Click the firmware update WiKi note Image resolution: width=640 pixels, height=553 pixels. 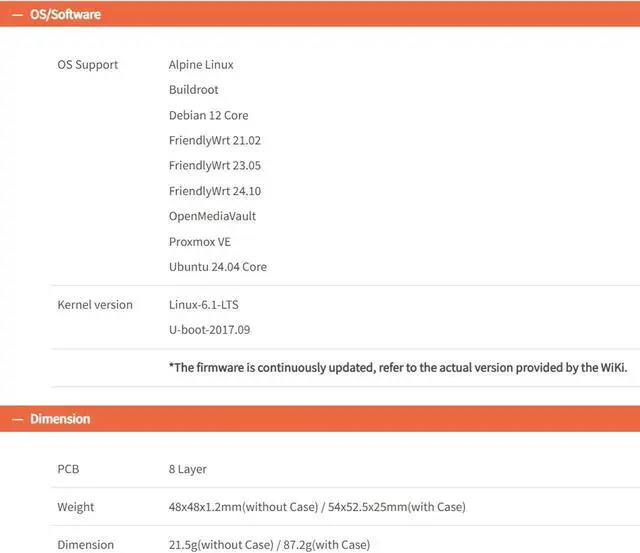(398, 368)
